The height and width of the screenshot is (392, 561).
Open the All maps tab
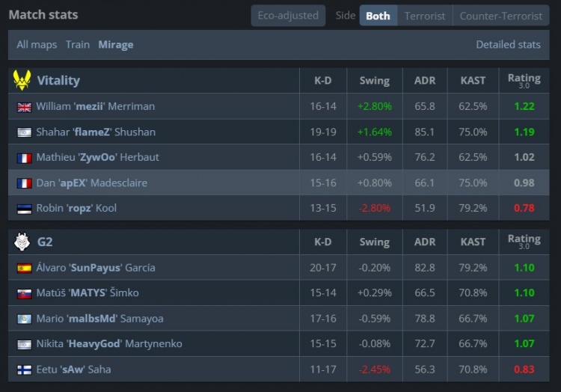[x=37, y=45]
